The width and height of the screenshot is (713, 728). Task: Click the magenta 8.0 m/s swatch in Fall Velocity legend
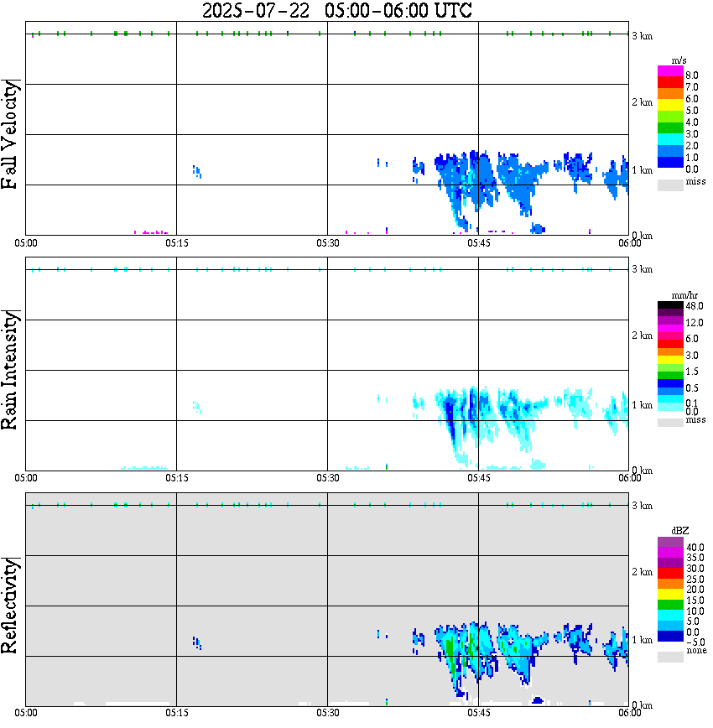pos(670,70)
